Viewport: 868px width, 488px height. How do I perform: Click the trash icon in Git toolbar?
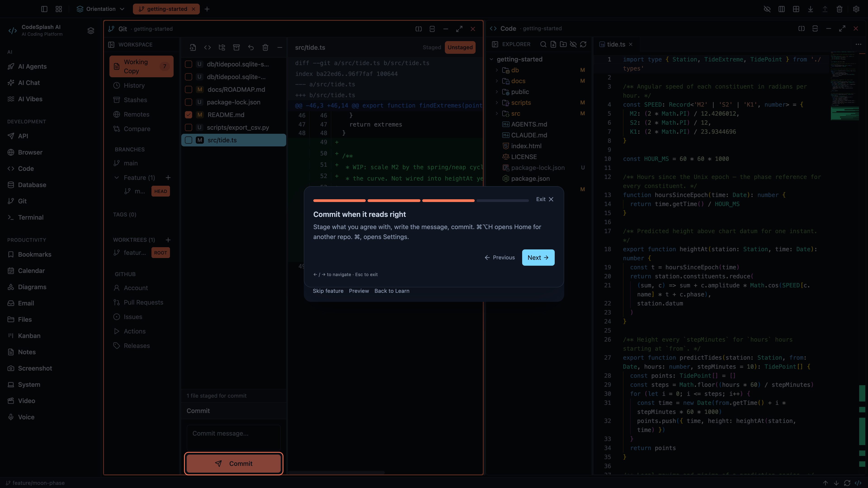click(266, 47)
